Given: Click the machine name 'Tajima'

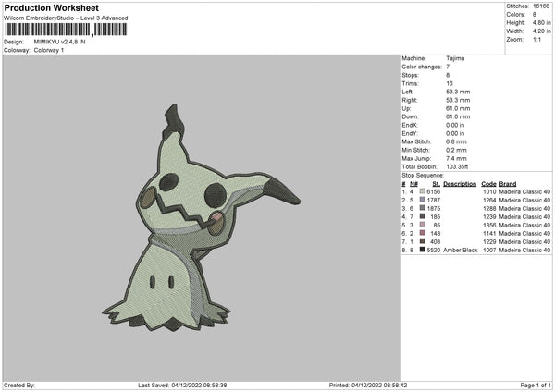Looking at the screenshot, I should [455, 58].
